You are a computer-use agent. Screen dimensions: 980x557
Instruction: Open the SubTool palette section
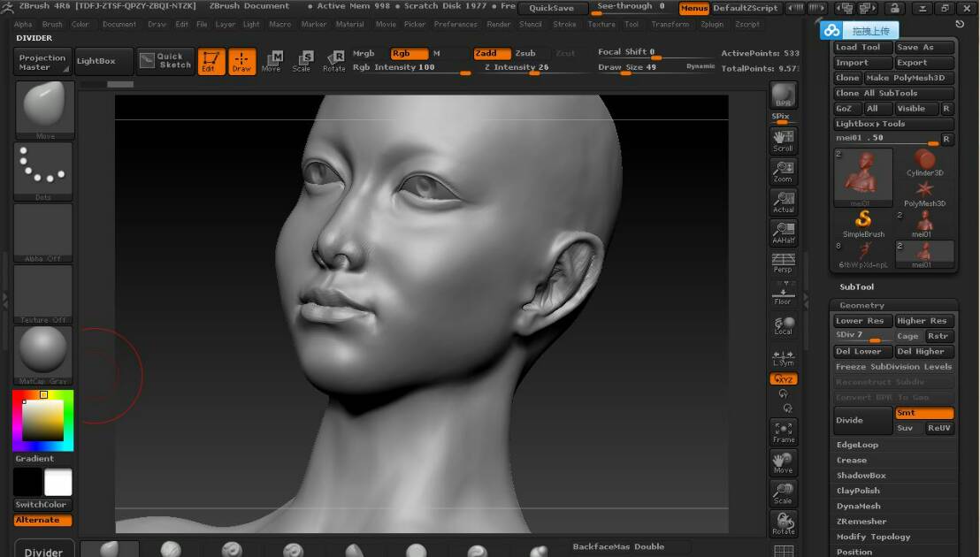click(x=856, y=286)
